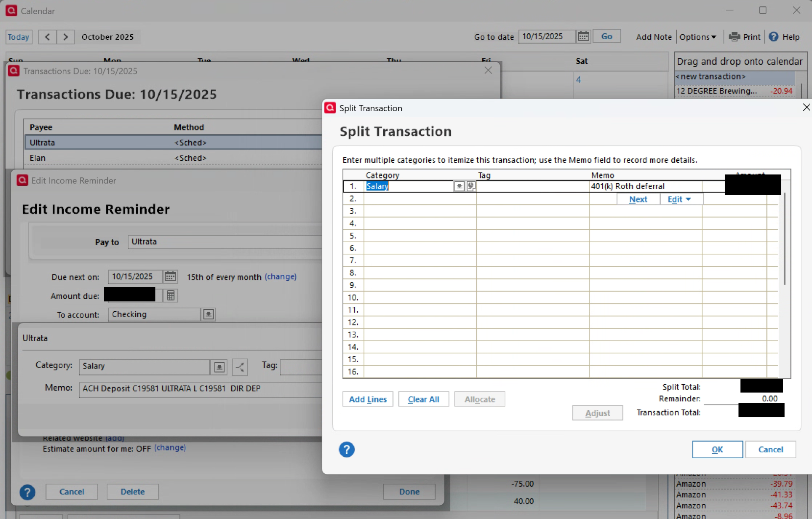Open help in Edit Income Reminder
Viewport: 812px width, 519px height.
point(27,492)
